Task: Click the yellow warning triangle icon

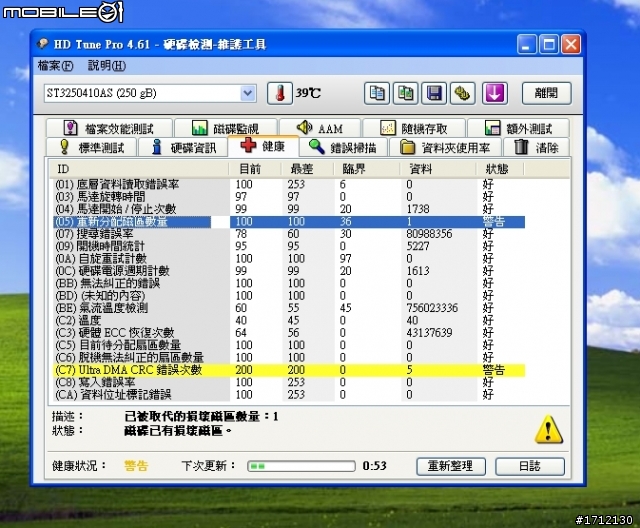Action: (549, 430)
